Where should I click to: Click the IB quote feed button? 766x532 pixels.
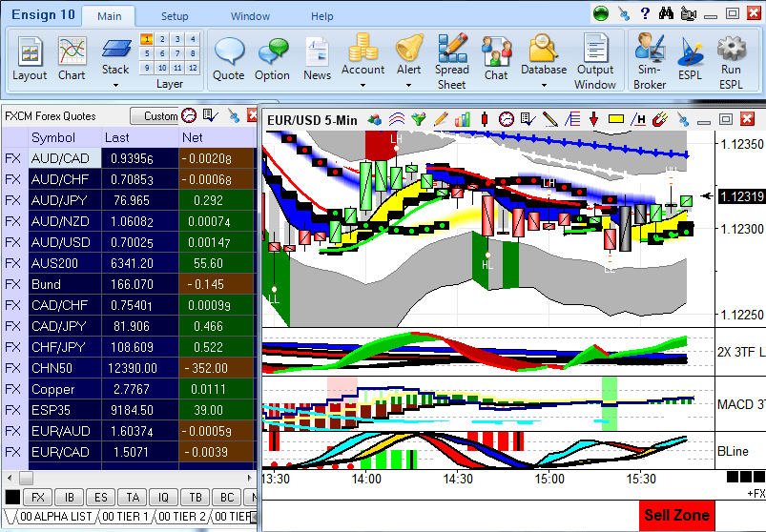coord(70,498)
